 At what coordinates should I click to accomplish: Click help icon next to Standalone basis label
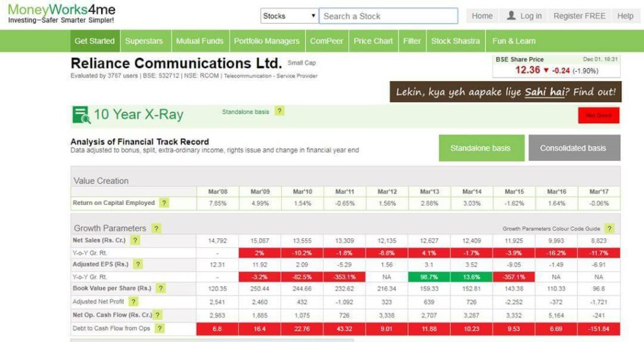tap(279, 111)
